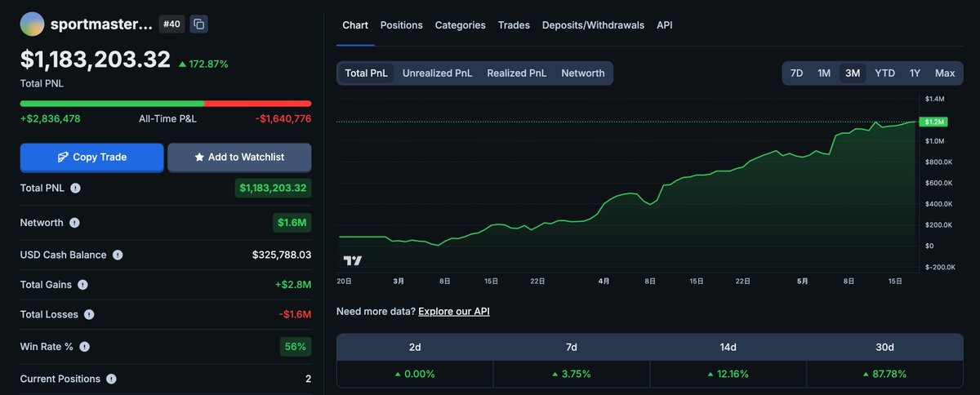Click the 2d 0.00% value
Image resolution: width=980 pixels, height=395 pixels.
[415, 374]
